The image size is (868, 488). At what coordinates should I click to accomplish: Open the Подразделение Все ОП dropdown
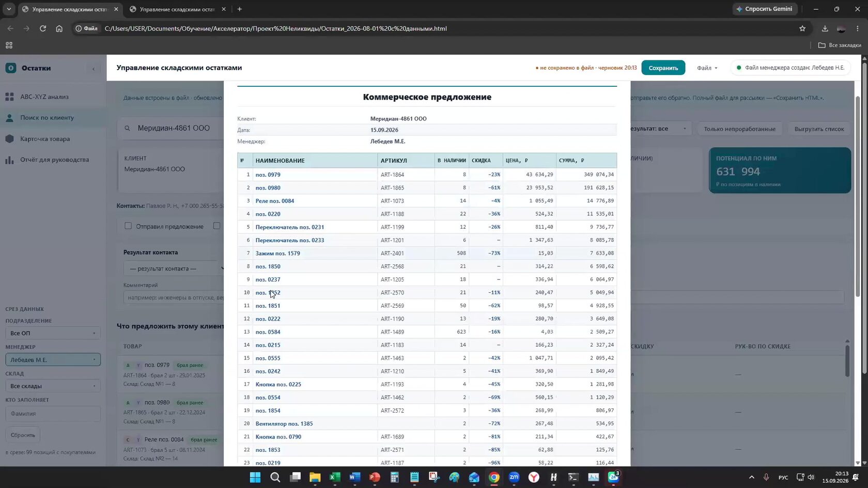pos(53,333)
